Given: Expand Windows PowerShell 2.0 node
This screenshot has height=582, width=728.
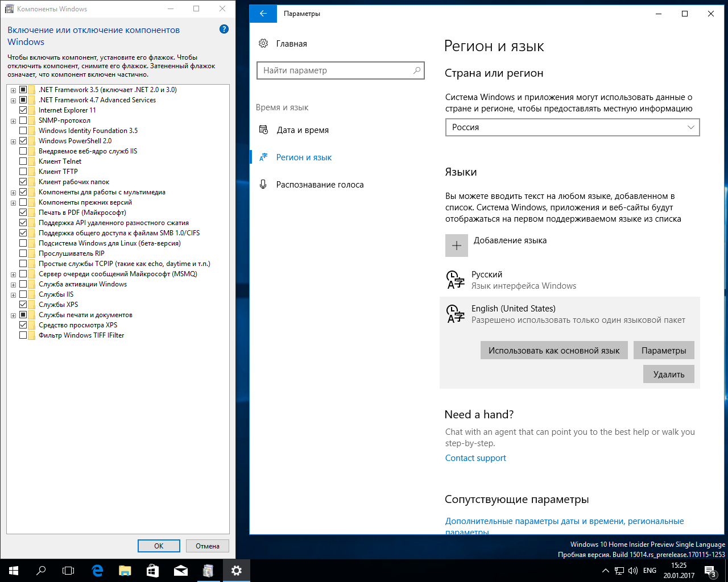Looking at the screenshot, I should [14, 141].
